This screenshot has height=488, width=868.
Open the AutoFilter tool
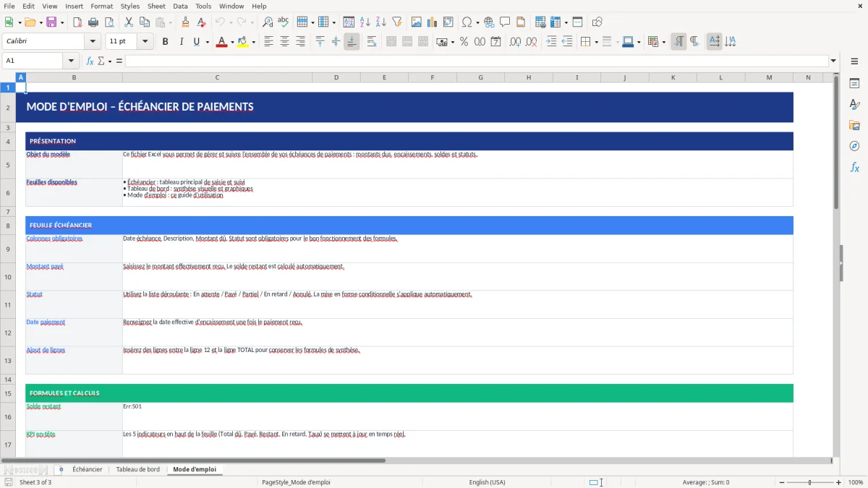(x=396, y=21)
